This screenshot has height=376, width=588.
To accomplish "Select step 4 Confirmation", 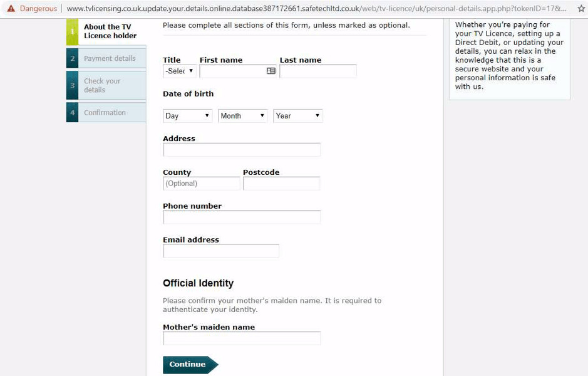I will (106, 113).
